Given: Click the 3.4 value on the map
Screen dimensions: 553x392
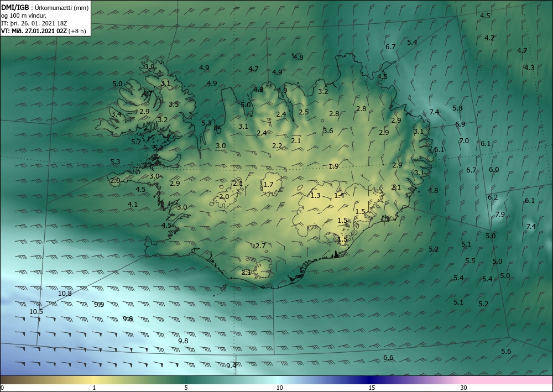Looking at the screenshot, I should (116, 114).
